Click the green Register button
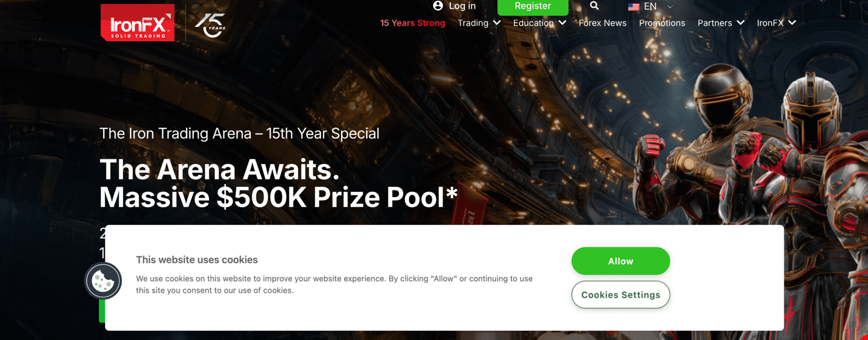The height and width of the screenshot is (340, 868). (533, 7)
